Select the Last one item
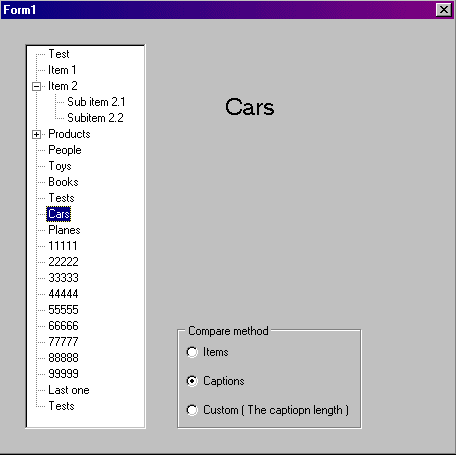The image size is (456, 455). (69, 390)
